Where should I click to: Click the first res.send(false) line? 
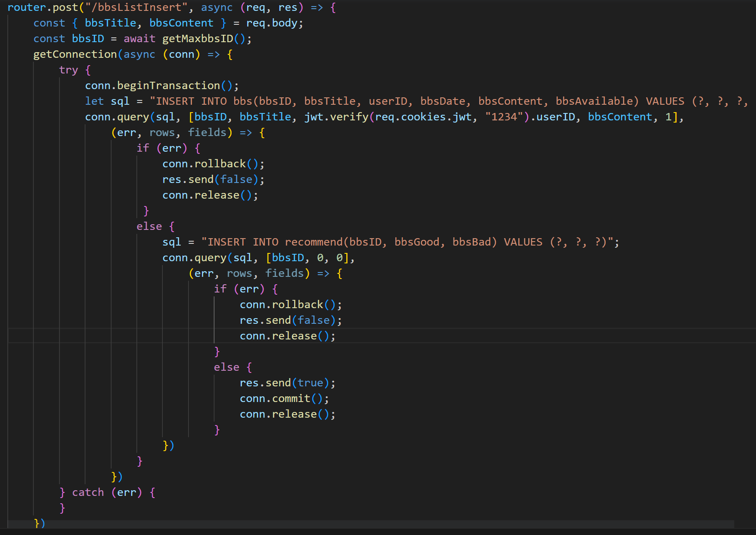(213, 179)
